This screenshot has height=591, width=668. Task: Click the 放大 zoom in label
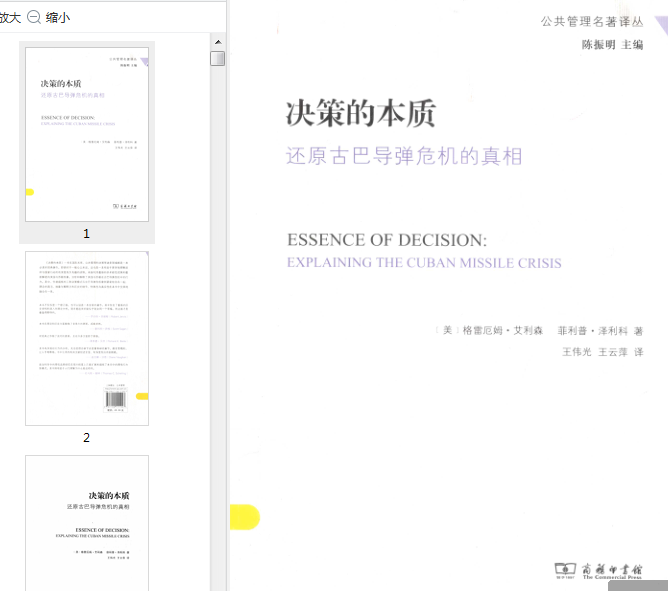(10, 17)
